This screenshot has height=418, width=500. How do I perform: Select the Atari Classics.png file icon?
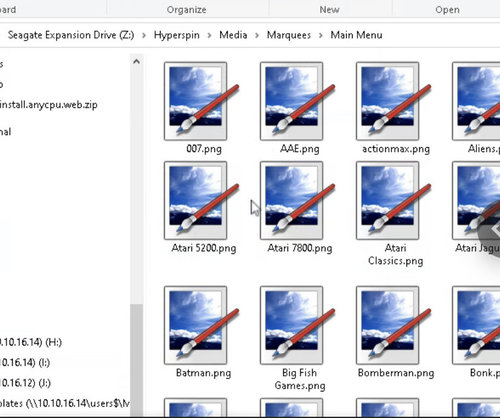point(393,200)
